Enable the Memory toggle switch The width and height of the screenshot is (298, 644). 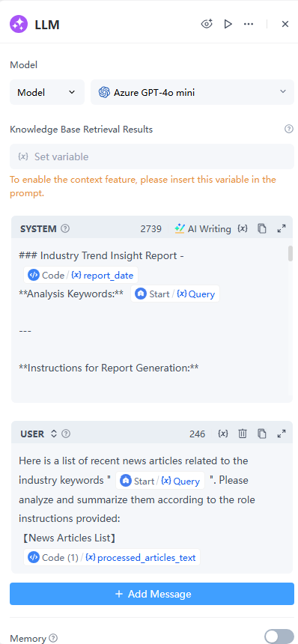[279, 637]
